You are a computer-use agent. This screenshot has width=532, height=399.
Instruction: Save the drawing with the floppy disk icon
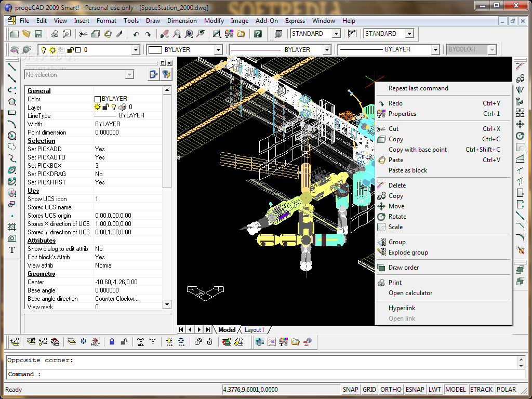(38, 34)
